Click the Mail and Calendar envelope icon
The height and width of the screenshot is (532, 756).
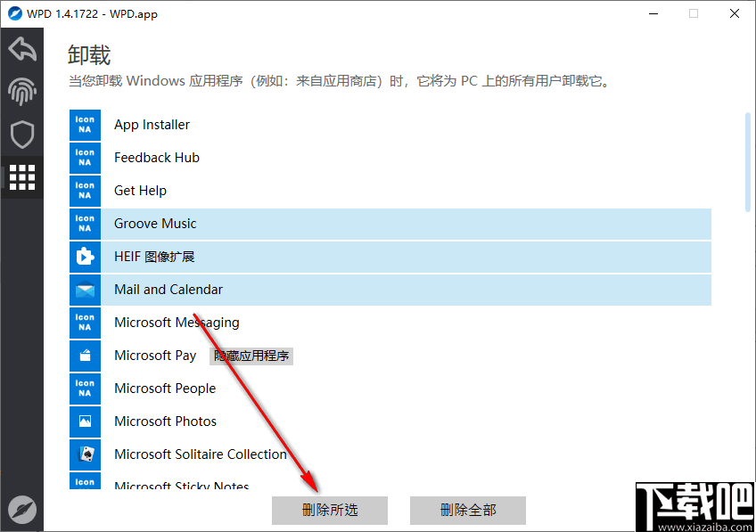pos(85,290)
